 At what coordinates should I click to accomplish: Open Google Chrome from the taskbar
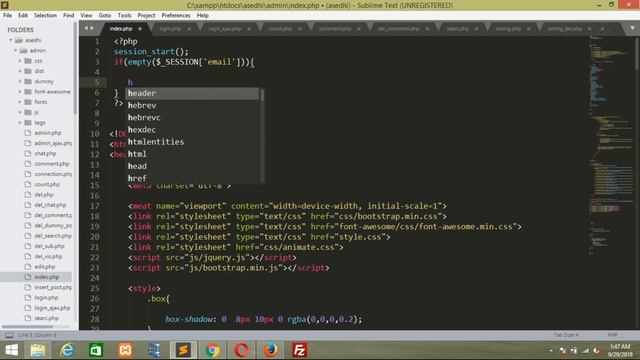(x=212, y=350)
